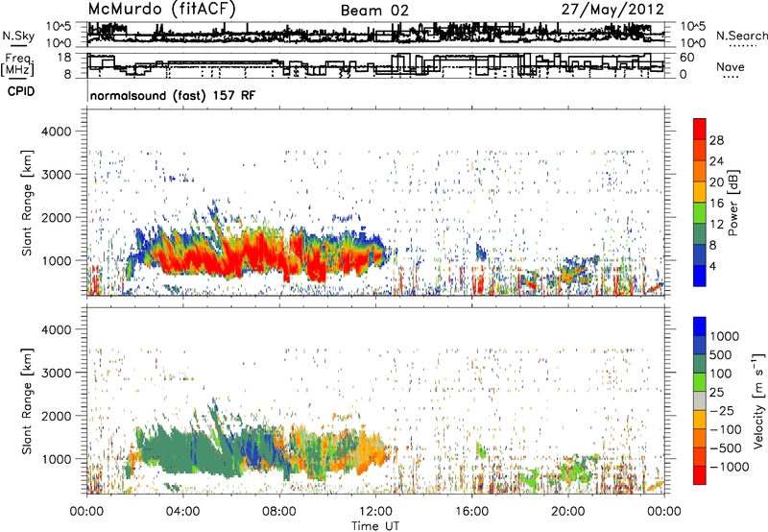
Task: Click velocity scale value '500'
Action: click(721, 355)
